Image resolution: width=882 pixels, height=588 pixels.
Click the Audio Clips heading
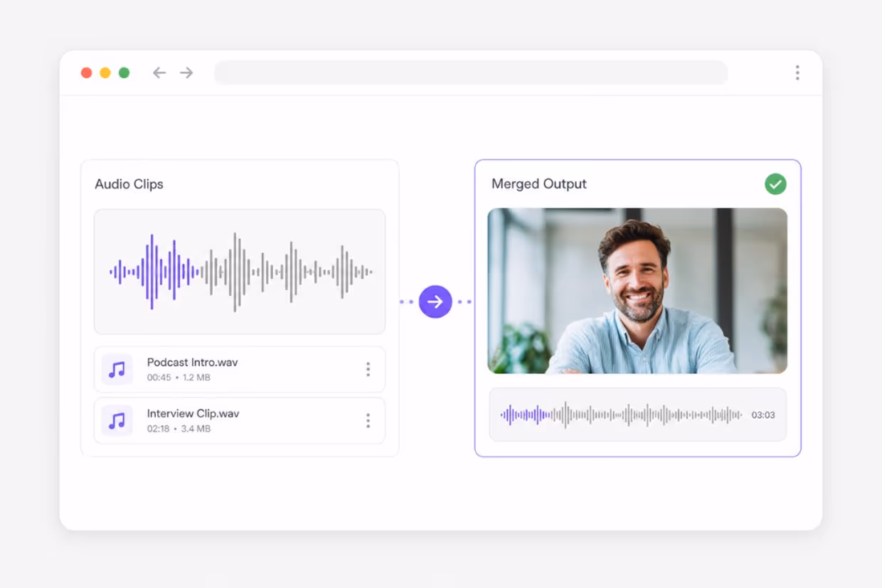(x=129, y=184)
